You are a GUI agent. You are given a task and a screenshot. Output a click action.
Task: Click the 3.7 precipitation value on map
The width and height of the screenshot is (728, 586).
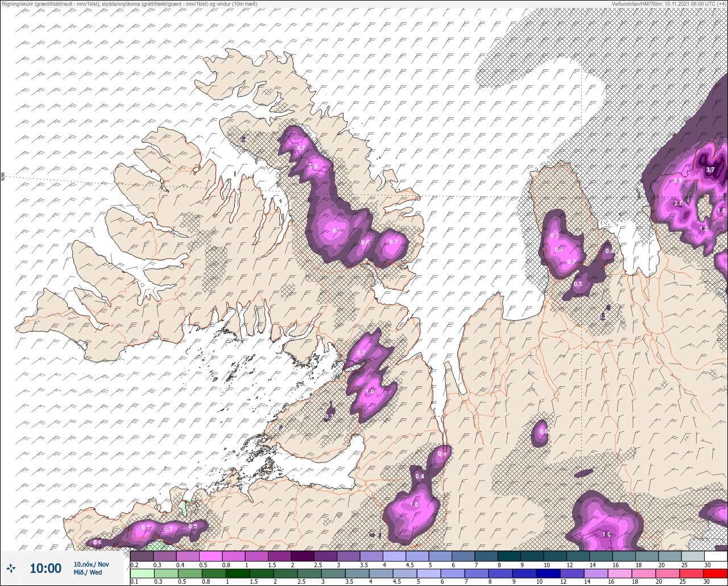pyautogui.click(x=710, y=170)
